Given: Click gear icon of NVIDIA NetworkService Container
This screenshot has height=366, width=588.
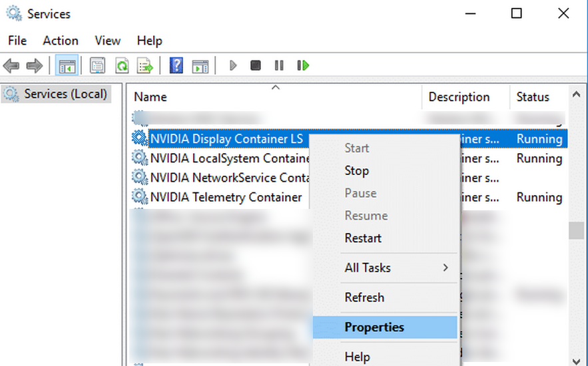Looking at the screenshot, I should (x=140, y=177).
